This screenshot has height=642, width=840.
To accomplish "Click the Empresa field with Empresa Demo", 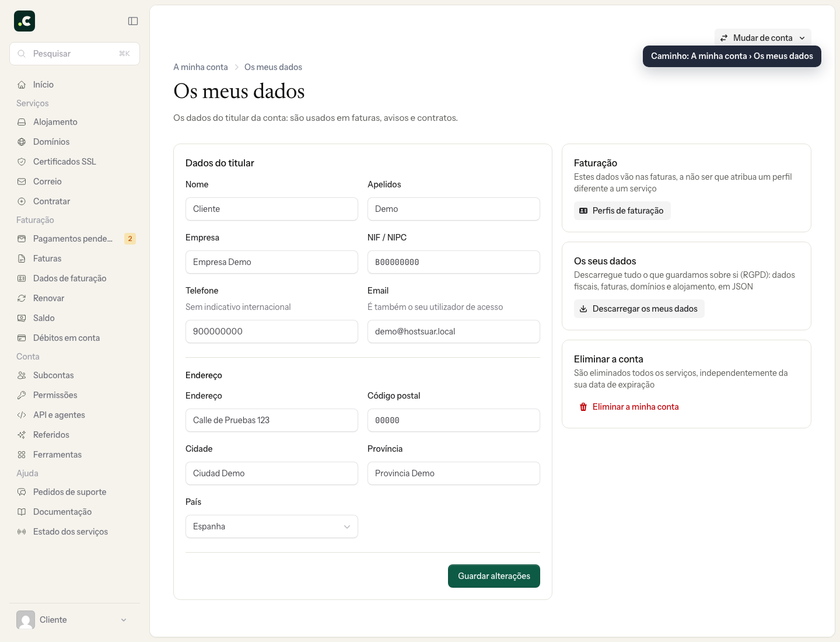I will (x=272, y=262).
